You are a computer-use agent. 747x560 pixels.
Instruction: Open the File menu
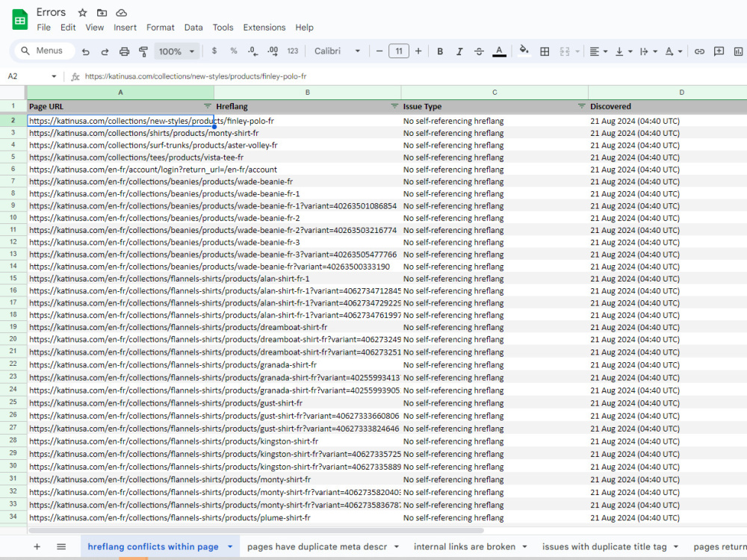[44, 28]
